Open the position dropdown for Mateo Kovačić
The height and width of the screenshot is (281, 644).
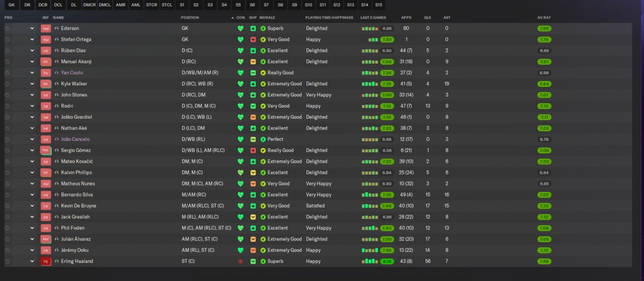click(32, 162)
